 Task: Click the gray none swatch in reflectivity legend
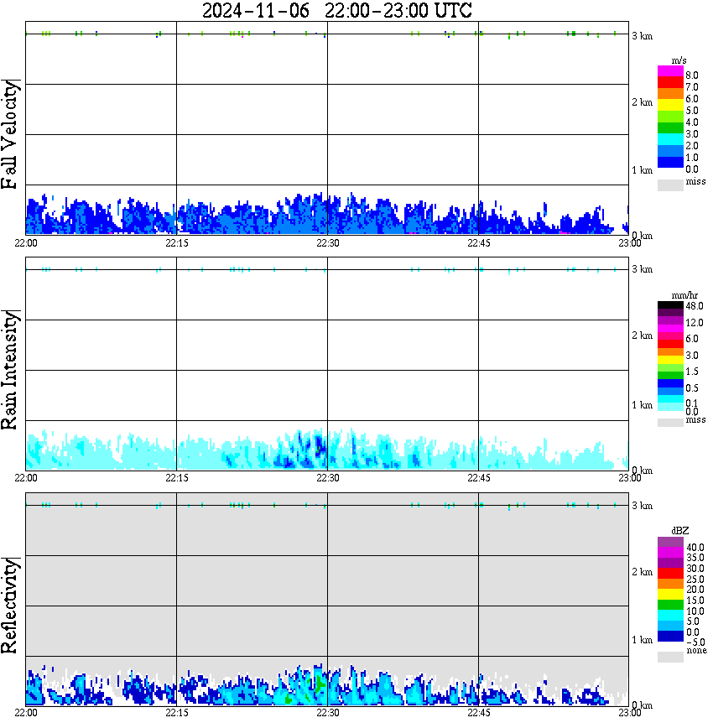pyautogui.click(x=670, y=657)
